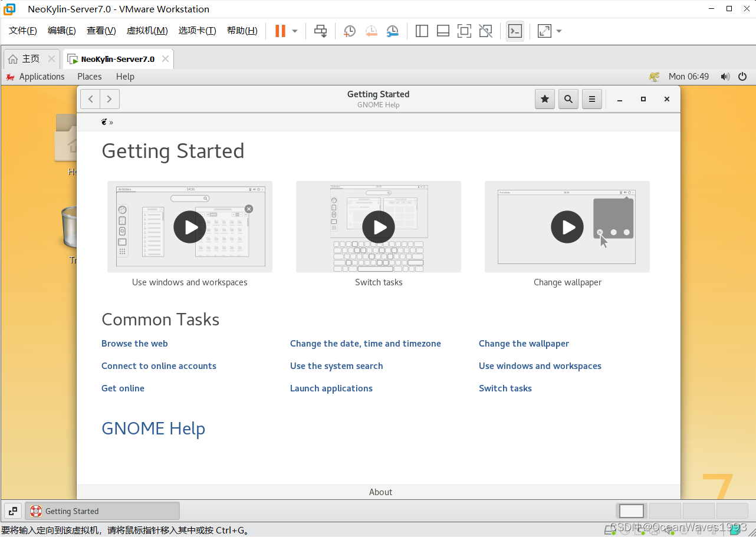
Task: Go forward in GNOME Help
Action: point(110,99)
